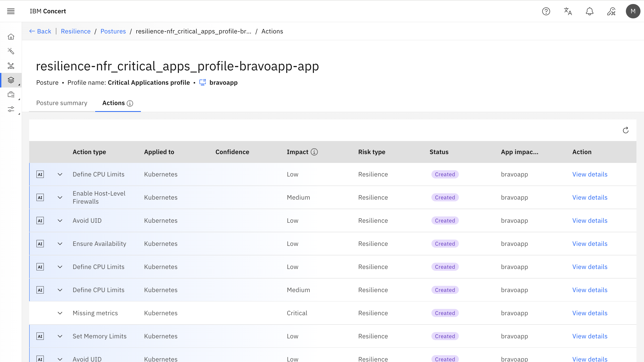Open the settings sliders sidebar icon
This screenshot has height=362, width=644.
coord(11,109)
